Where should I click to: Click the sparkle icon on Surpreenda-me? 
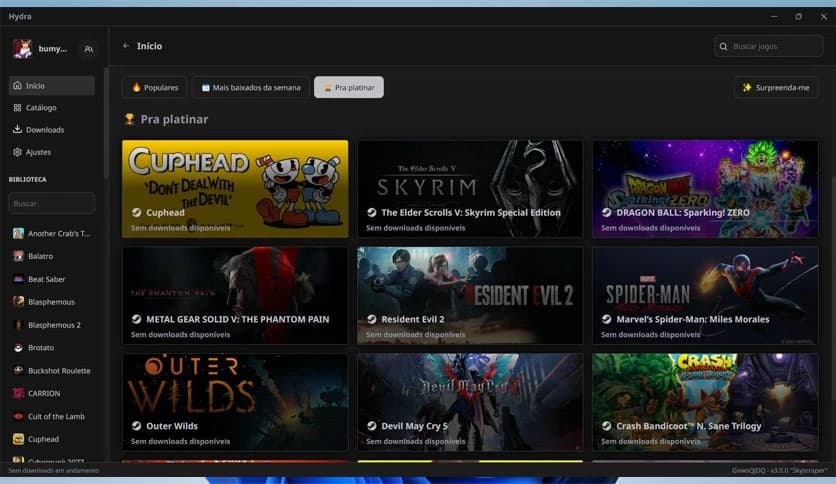tap(747, 87)
